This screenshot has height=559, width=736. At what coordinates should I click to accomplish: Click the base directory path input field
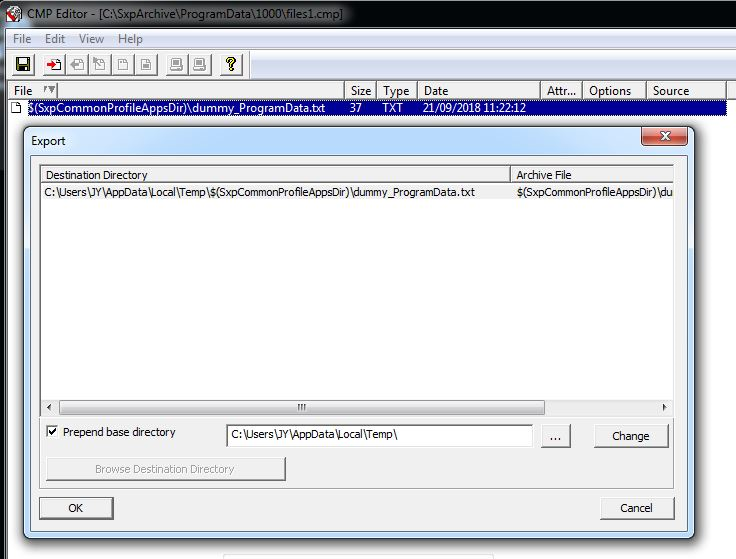[x=379, y=436]
